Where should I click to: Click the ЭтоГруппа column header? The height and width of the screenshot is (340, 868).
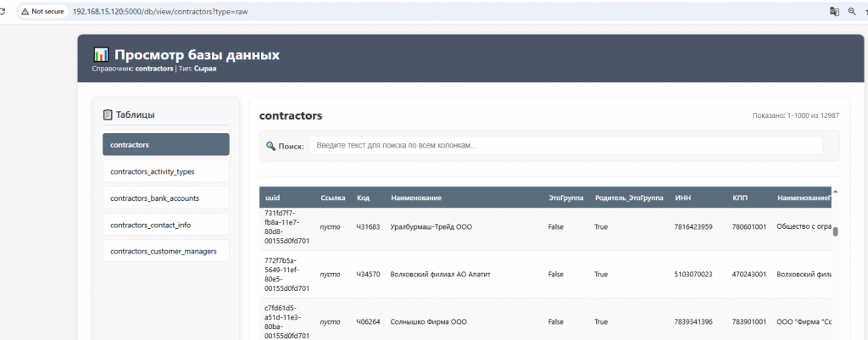(x=565, y=198)
